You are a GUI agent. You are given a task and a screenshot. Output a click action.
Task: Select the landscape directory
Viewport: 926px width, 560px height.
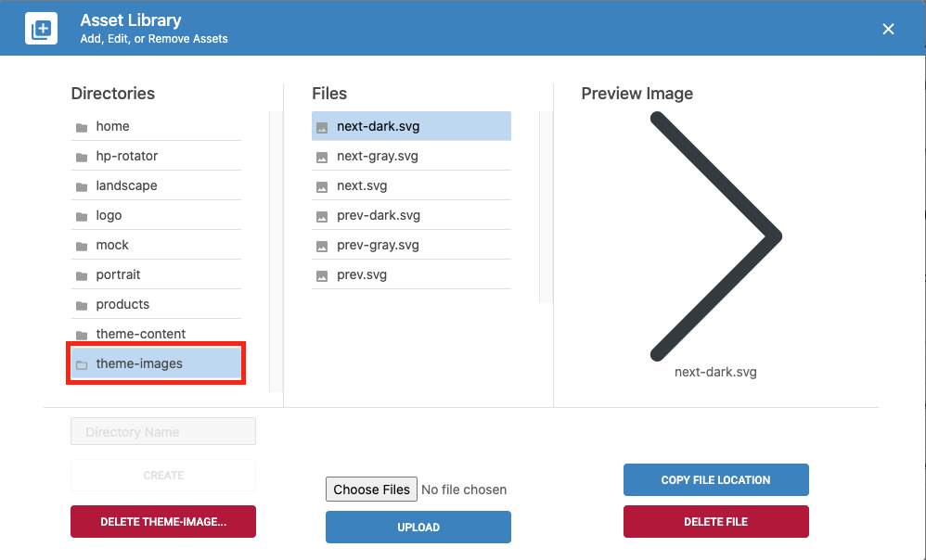coord(125,185)
